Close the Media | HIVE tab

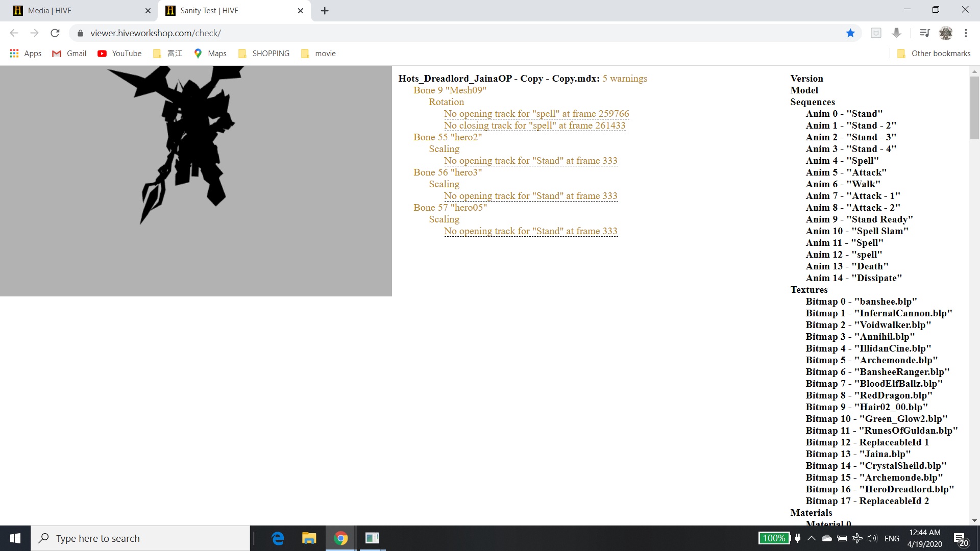[148, 11]
